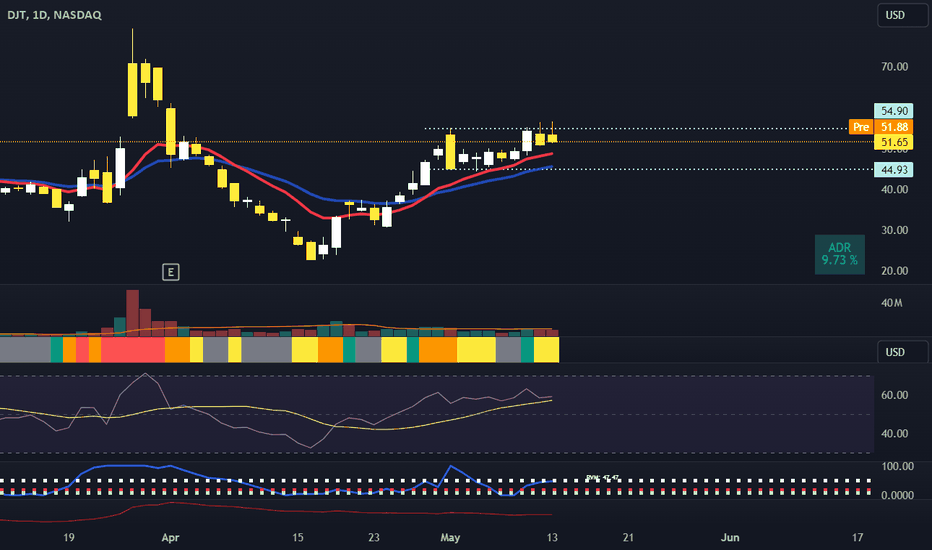
Task: Click the small value label on the dotted oscillator line
Action: [x=602, y=477]
